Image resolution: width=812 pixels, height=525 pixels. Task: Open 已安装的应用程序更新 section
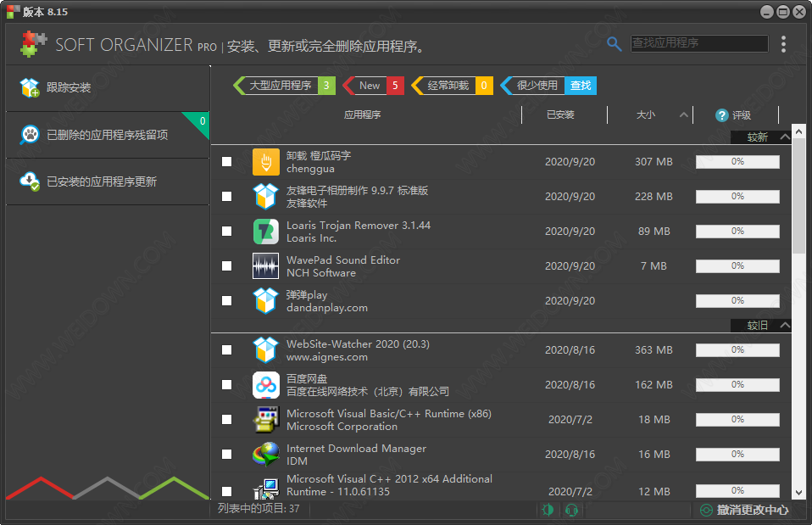click(108, 182)
